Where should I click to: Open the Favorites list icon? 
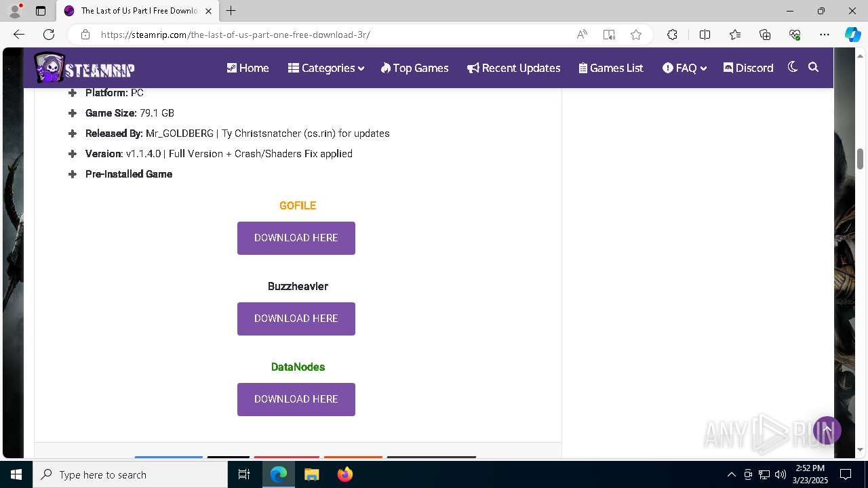(x=735, y=35)
